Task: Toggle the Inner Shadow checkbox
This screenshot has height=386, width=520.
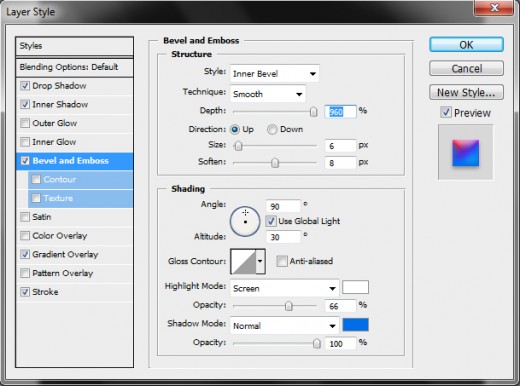Action: 25,104
